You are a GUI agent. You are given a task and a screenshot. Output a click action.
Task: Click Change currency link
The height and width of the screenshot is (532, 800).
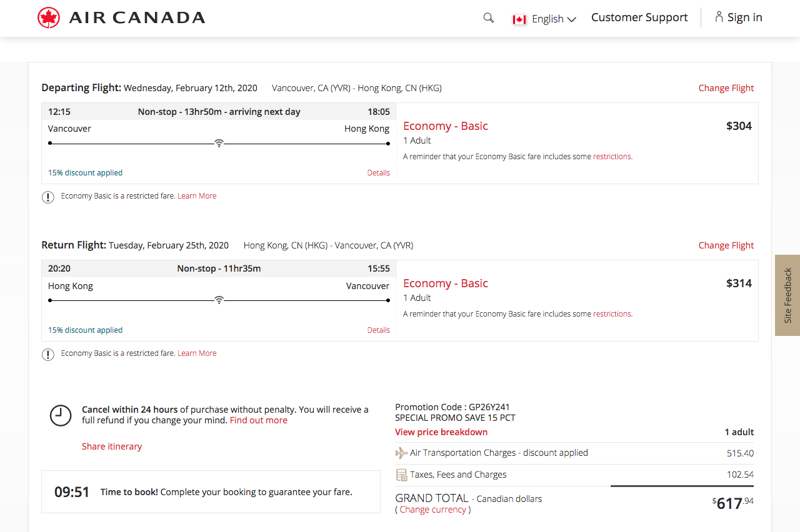point(433,510)
